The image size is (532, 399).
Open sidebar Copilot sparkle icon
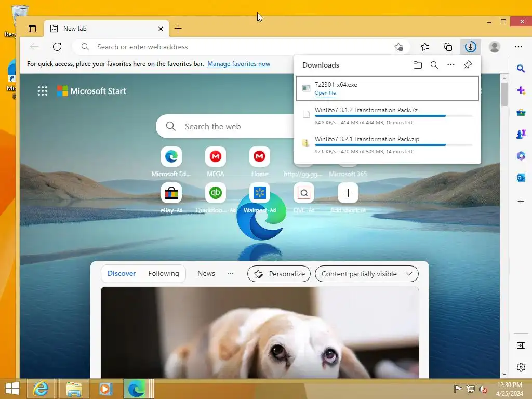tap(521, 90)
